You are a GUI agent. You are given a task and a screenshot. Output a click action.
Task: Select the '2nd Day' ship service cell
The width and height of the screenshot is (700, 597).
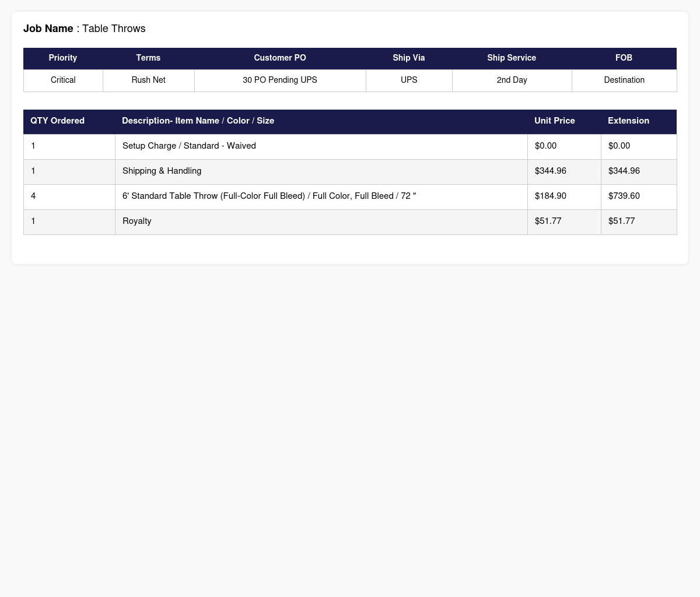tap(512, 80)
